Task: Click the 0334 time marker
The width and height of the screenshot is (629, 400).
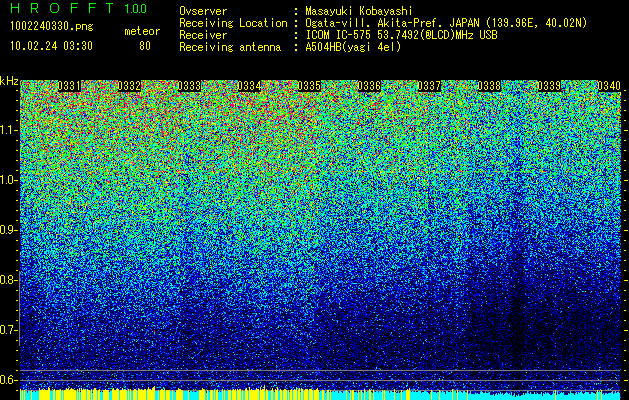Action: [x=249, y=86]
